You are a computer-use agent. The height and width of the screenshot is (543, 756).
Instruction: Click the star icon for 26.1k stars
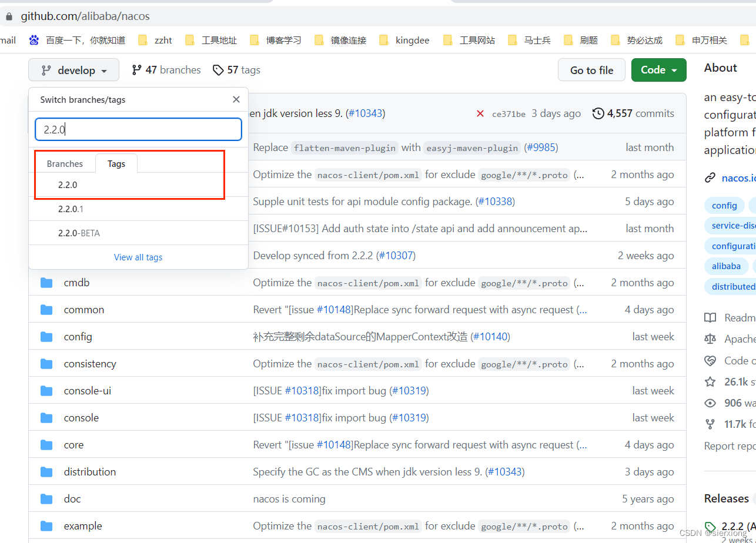[x=710, y=382]
